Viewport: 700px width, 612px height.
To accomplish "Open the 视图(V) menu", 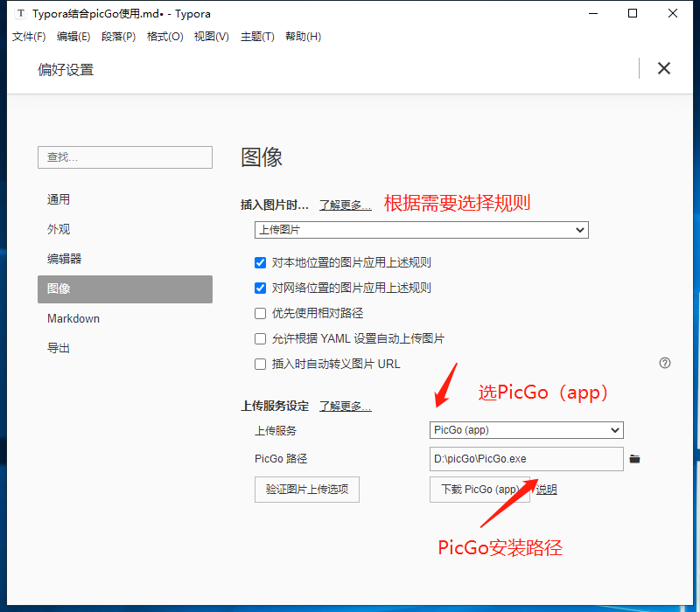I will (x=211, y=37).
